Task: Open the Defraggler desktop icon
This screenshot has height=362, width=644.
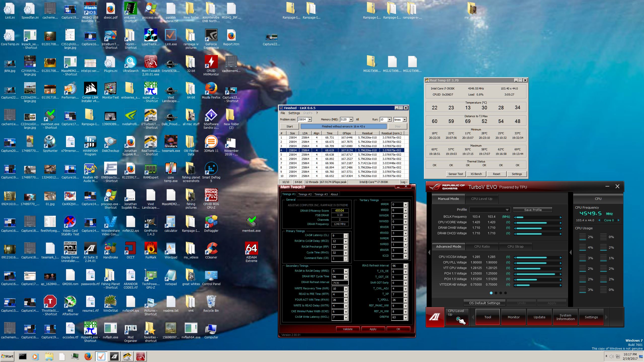Action: point(211,223)
